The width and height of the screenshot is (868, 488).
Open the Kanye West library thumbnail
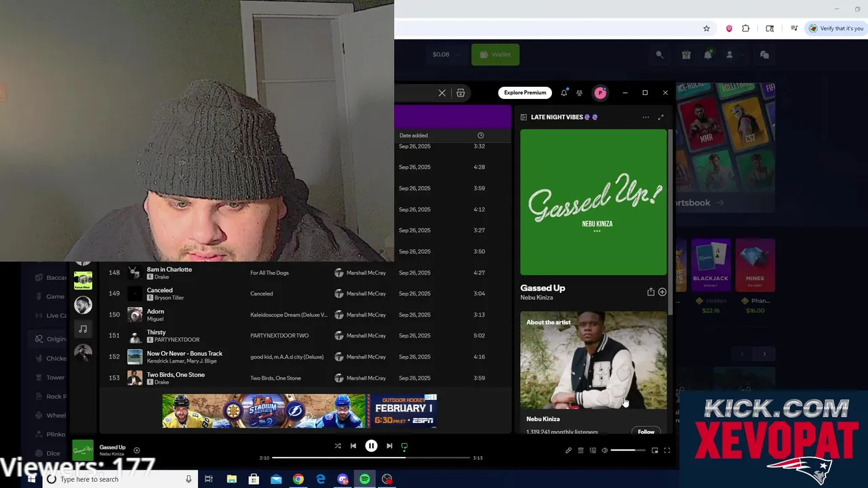83,281
